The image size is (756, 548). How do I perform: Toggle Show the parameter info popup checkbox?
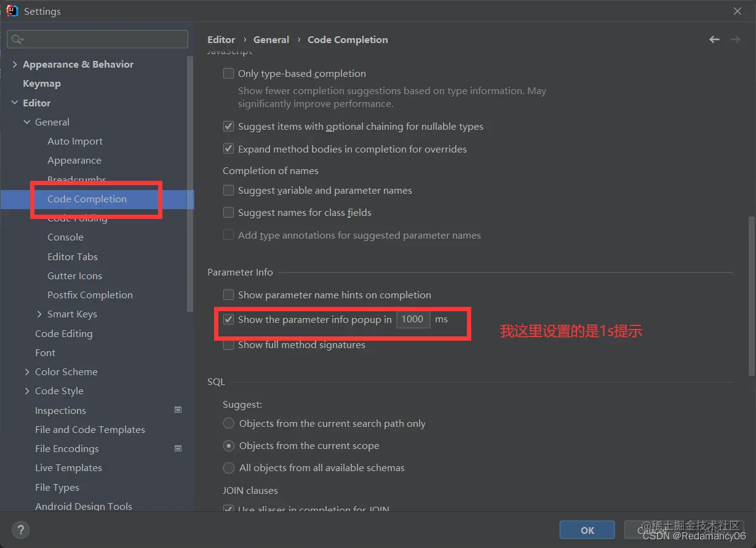point(228,319)
